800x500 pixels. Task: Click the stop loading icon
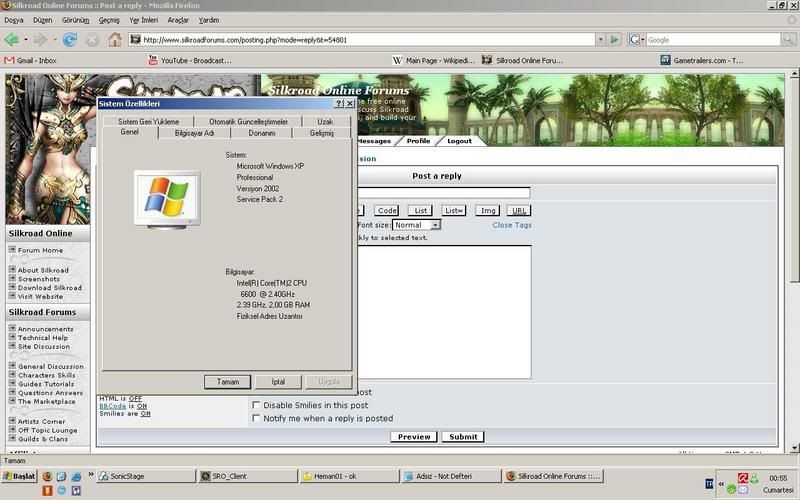coord(92,40)
